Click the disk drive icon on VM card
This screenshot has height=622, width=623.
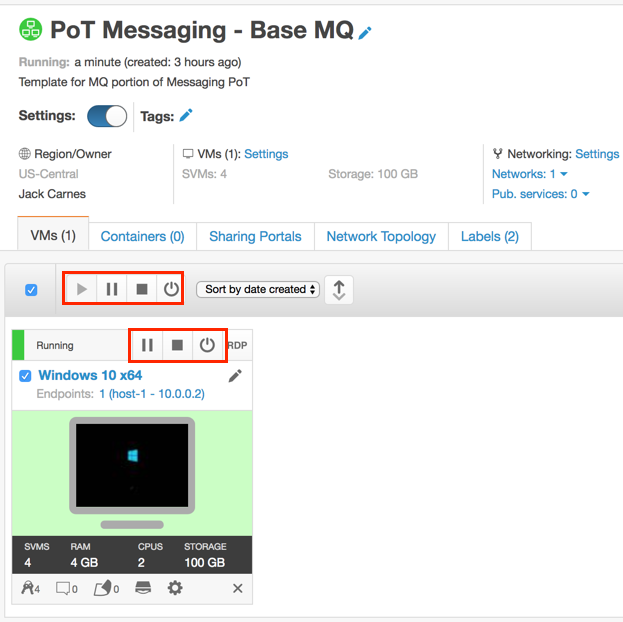143,587
